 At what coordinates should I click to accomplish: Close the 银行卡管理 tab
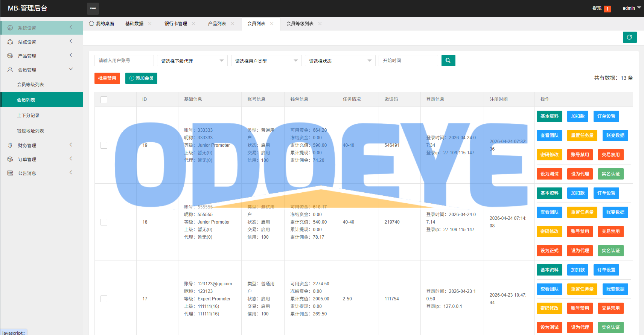pyautogui.click(x=193, y=23)
